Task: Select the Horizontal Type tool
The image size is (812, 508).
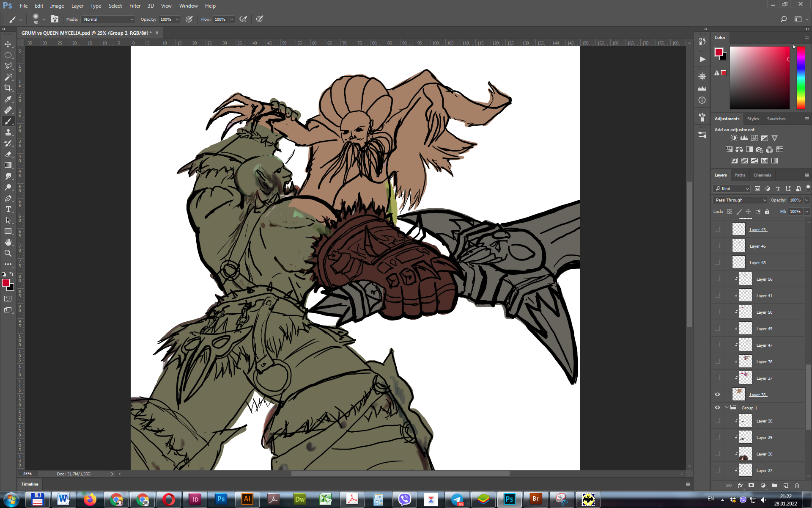Action: pos(8,209)
